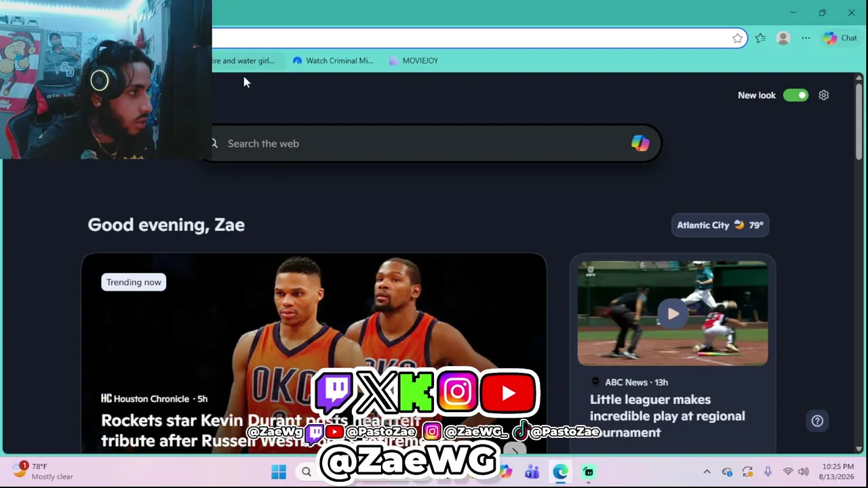This screenshot has width=868, height=488.
Task: Open Windows taskbar search
Action: click(307, 472)
